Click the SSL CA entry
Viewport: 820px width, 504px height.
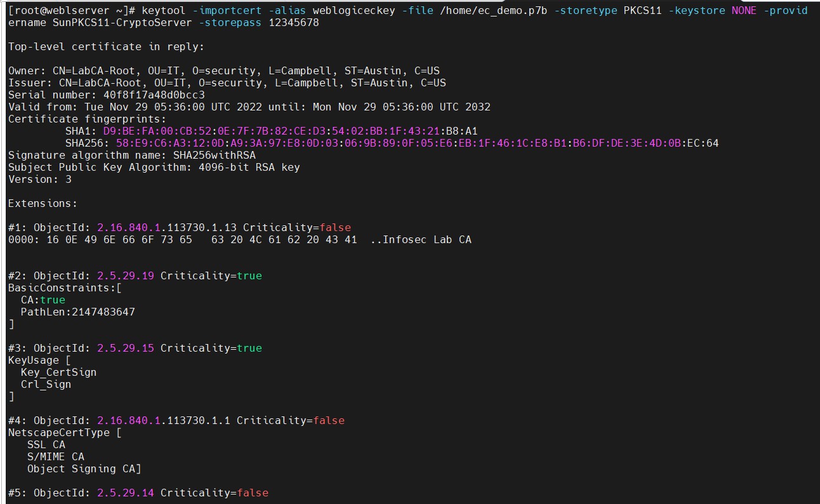[x=46, y=445]
